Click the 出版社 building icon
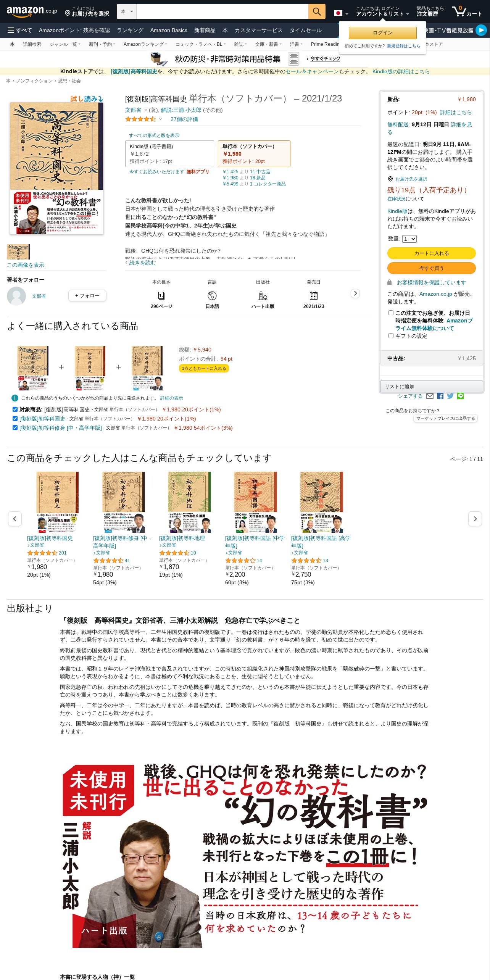This screenshot has width=490, height=980. [x=263, y=296]
